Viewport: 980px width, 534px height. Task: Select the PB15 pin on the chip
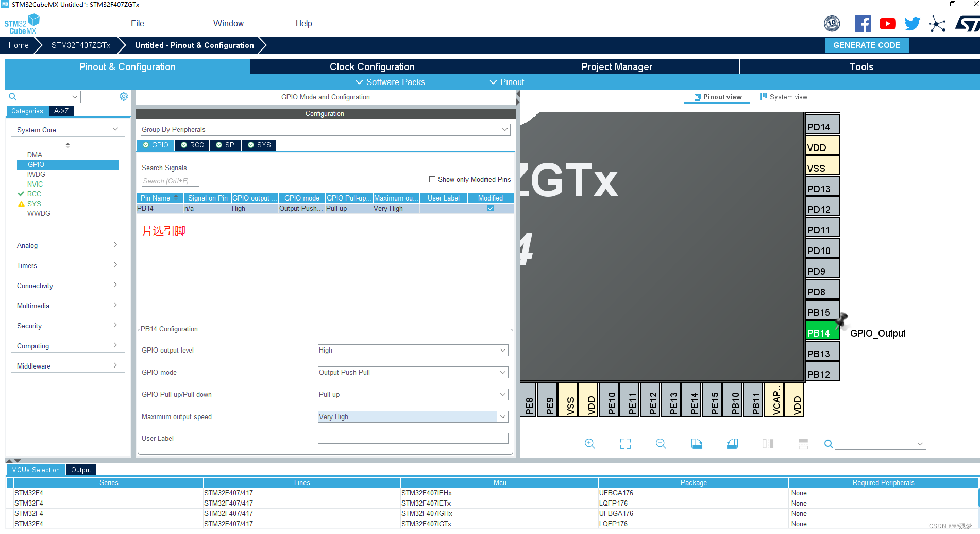tap(822, 310)
